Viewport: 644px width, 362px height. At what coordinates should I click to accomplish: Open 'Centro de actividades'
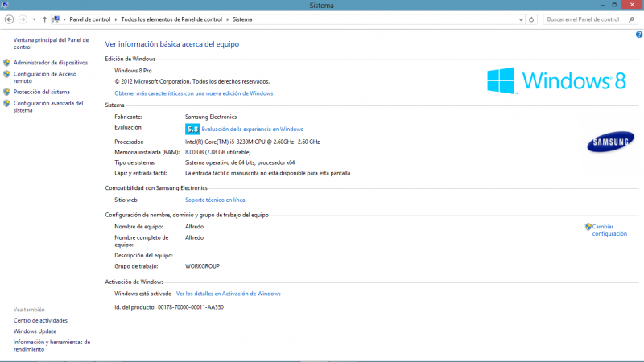[x=40, y=320]
